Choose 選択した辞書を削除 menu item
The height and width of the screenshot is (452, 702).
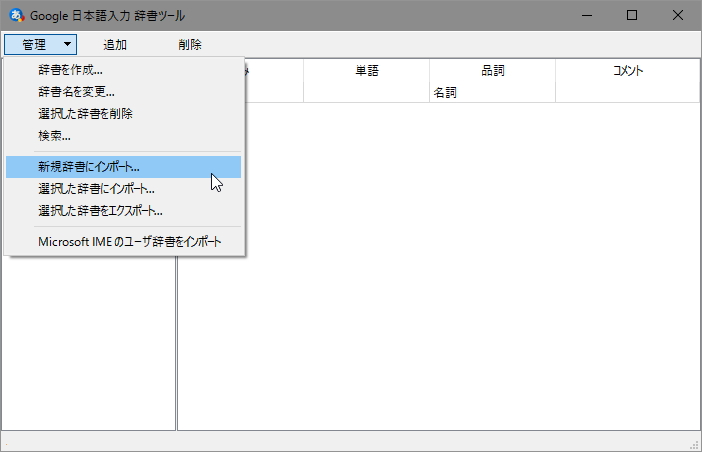pos(124,114)
